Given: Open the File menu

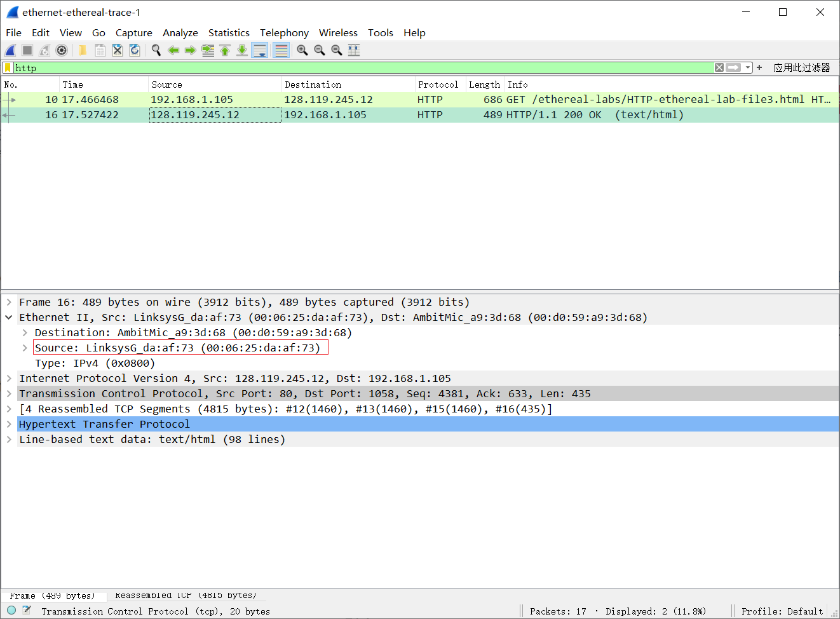Looking at the screenshot, I should coord(13,32).
